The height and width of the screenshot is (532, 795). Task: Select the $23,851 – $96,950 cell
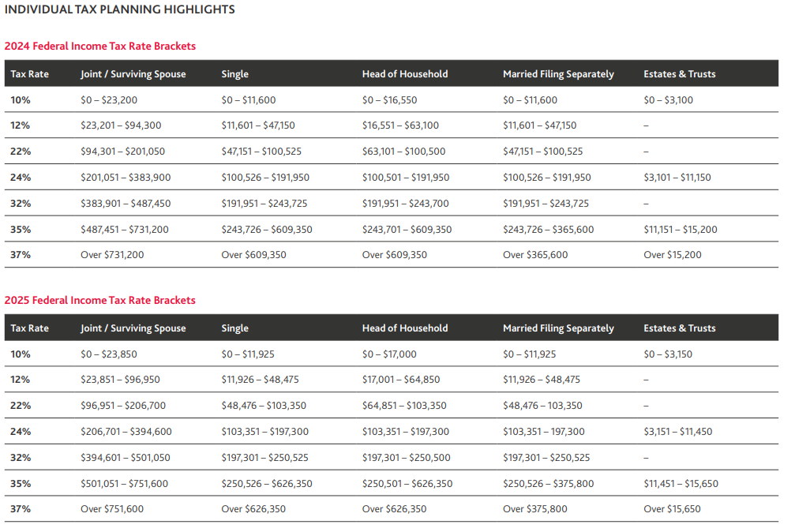tap(120, 380)
